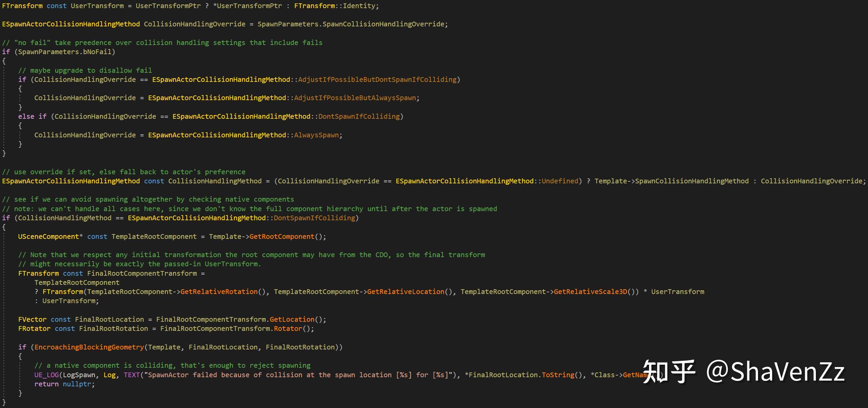
Task: Click the GetRelativeLocation method call
Action: (x=405, y=292)
